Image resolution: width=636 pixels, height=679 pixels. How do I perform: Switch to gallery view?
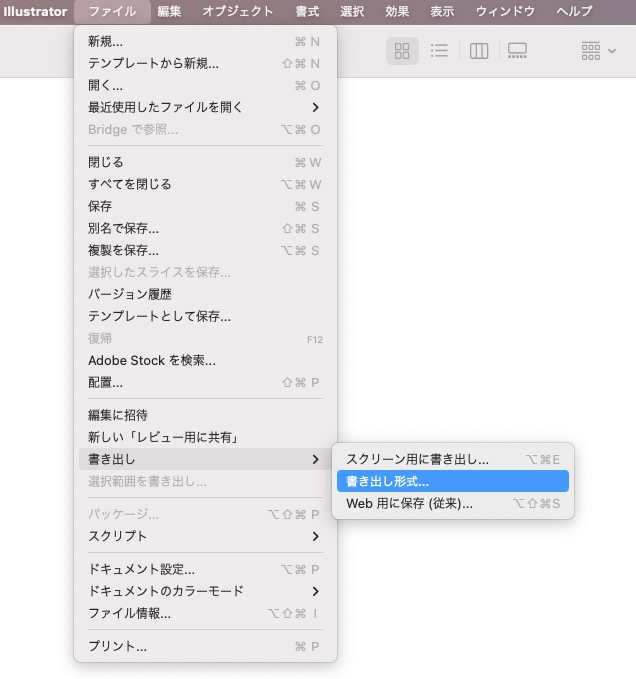[x=517, y=51]
